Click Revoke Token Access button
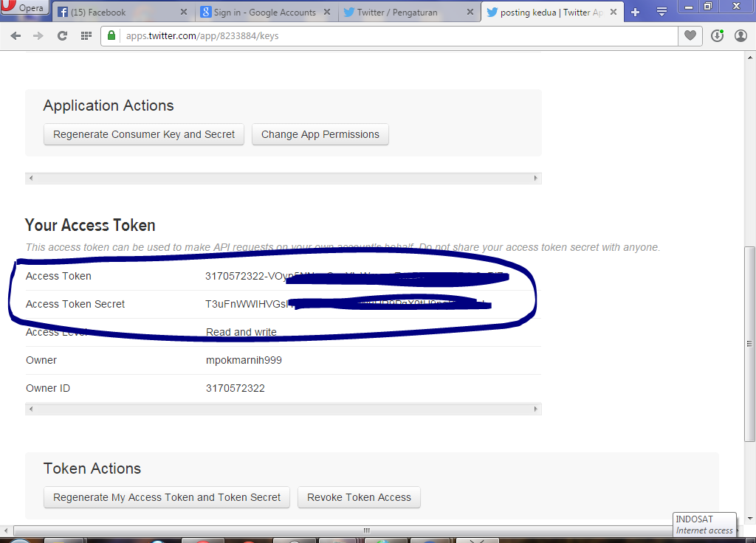Viewport: 756px width, 543px height. tap(360, 497)
